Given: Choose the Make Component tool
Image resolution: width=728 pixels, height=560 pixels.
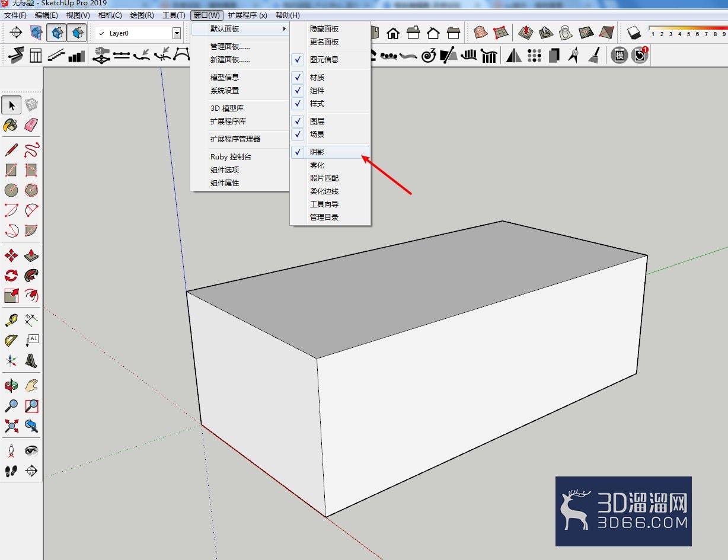Looking at the screenshot, I should [x=31, y=105].
